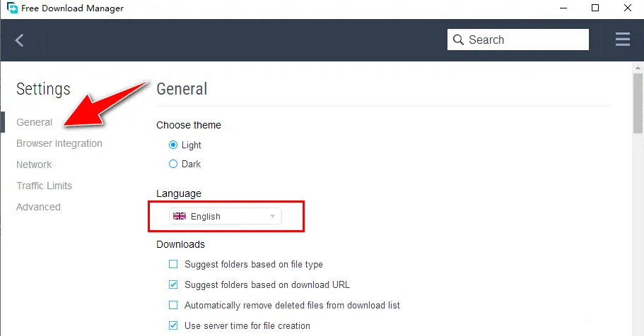Viewport: 644px width, 336px height.
Task: Open the hamburger menu
Action: 623,40
